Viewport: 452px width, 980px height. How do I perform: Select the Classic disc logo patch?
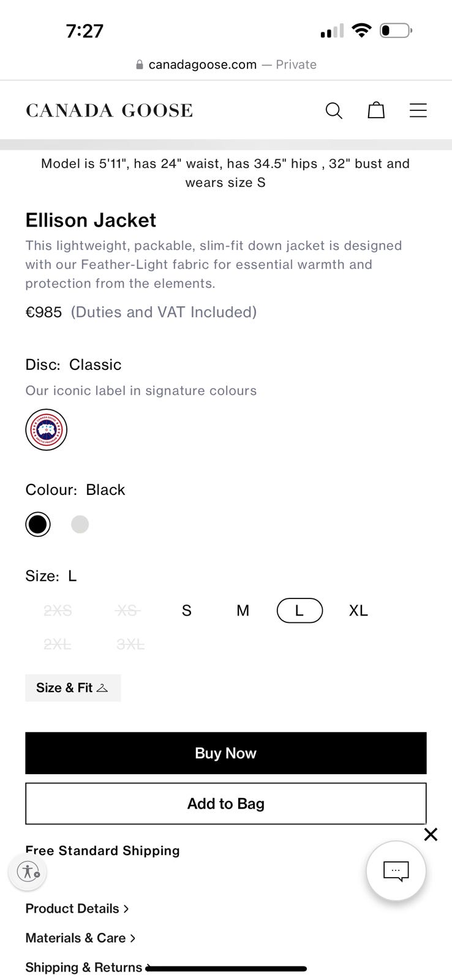tap(46, 429)
